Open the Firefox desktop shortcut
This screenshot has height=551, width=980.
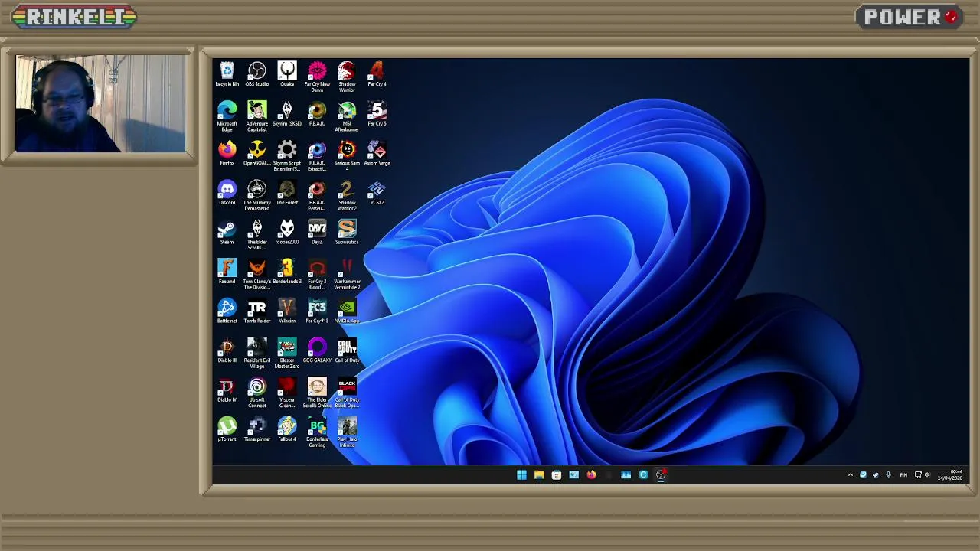click(x=227, y=151)
